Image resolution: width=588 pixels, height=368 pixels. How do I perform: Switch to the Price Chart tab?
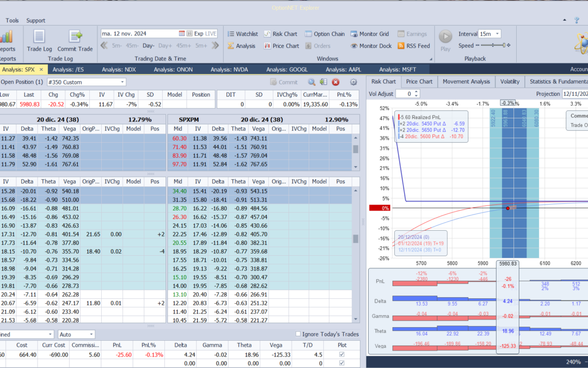(x=419, y=81)
